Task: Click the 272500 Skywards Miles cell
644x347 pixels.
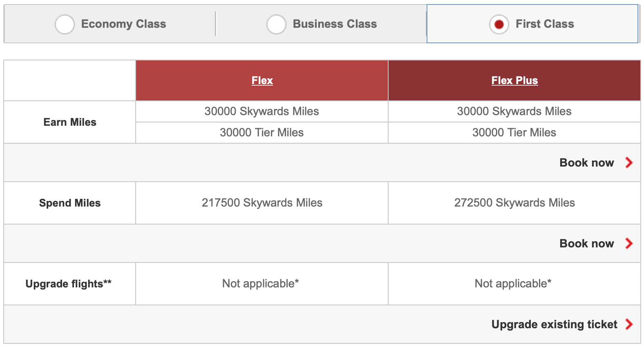Action: coord(514,203)
